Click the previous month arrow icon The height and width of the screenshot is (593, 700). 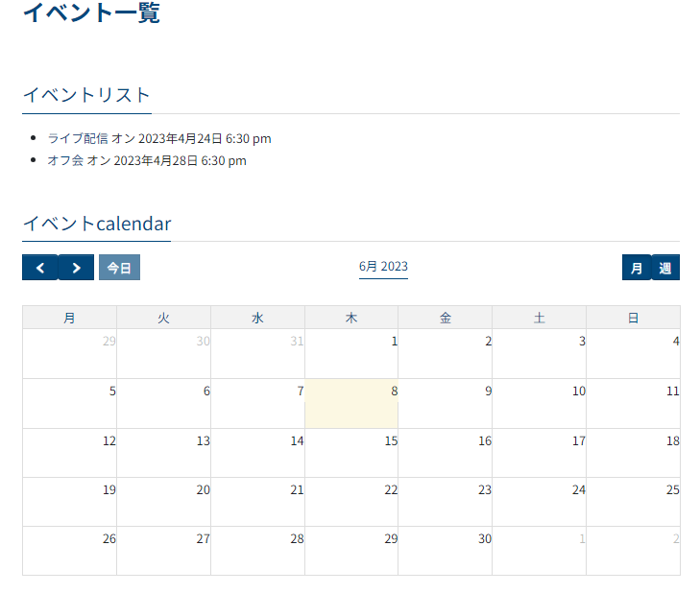pos(39,268)
